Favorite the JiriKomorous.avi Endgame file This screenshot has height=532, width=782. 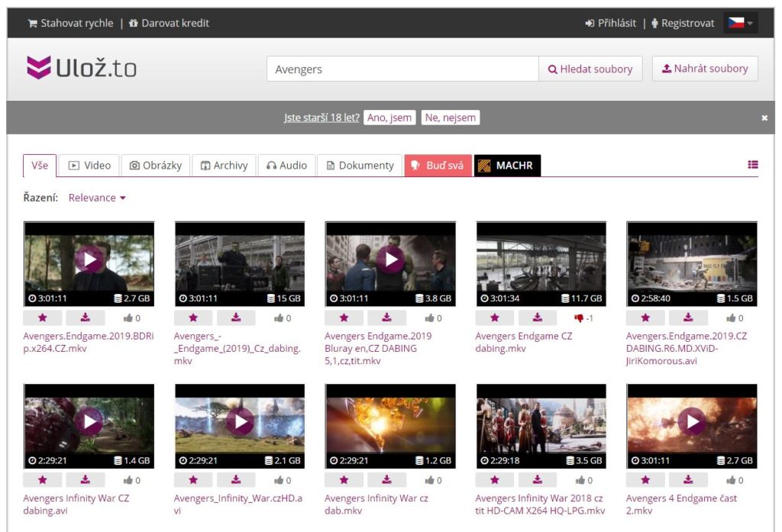645,318
